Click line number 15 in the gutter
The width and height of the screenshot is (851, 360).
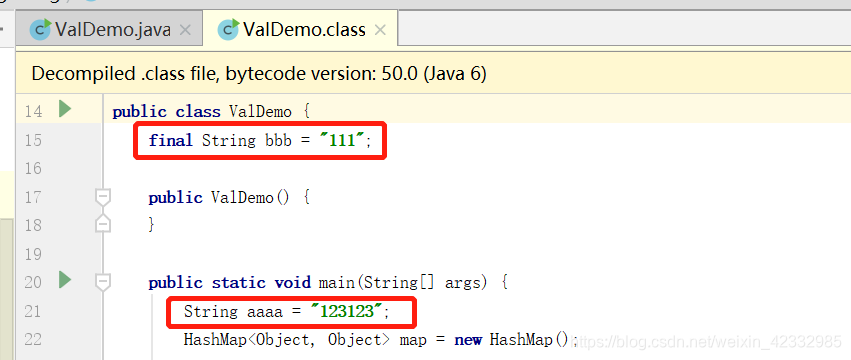click(x=33, y=140)
